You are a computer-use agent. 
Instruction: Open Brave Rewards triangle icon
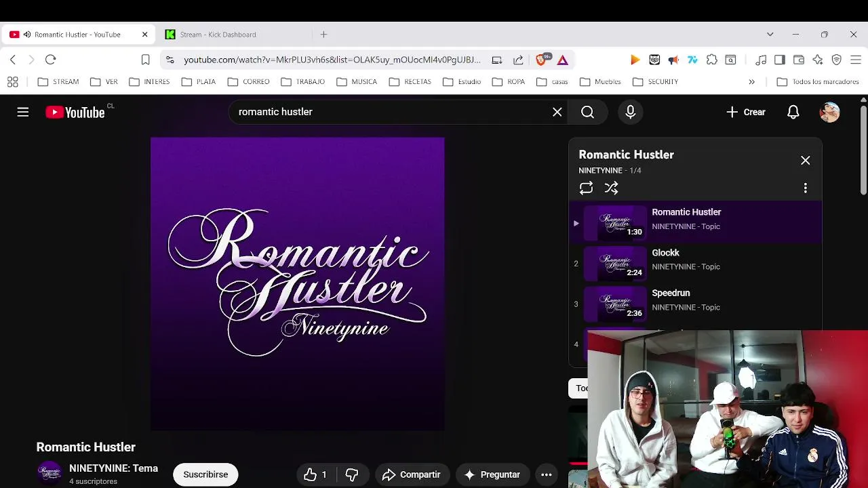pyautogui.click(x=563, y=60)
